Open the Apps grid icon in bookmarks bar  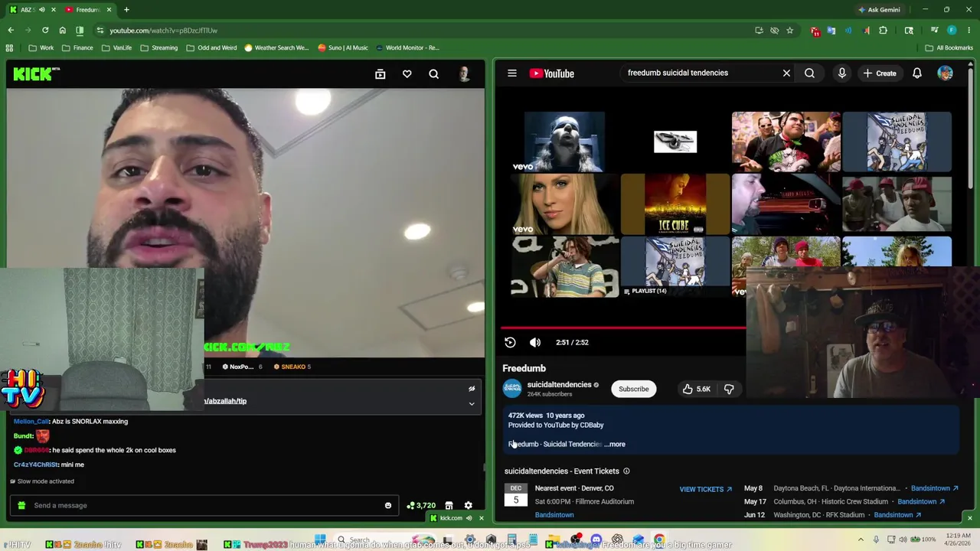pos(9,47)
